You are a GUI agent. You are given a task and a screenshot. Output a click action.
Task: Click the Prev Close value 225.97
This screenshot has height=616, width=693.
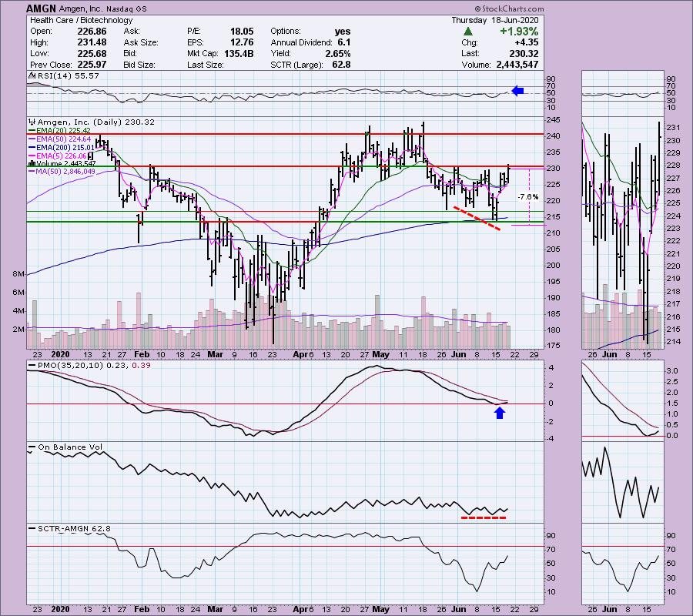[92, 65]
